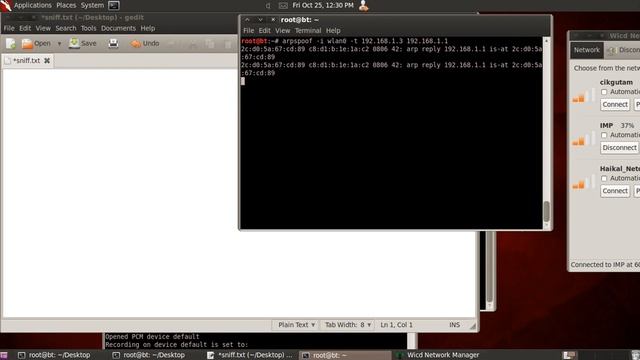Viewport: 640px width, 360px height.
Task: Open the Places menu in top panel
Action: pyautogui.click(x=66, y=5)
